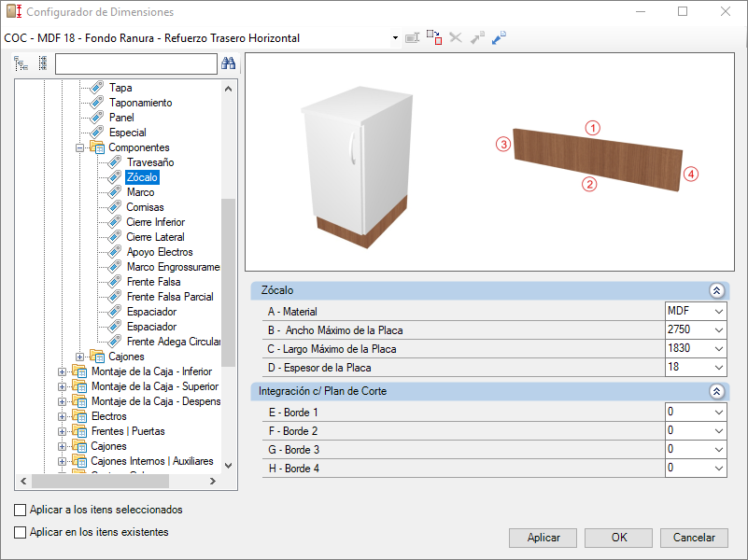The width and height of the screenshot is (748, 560).
Task: Click the Aplicar button
Action: 543,538
